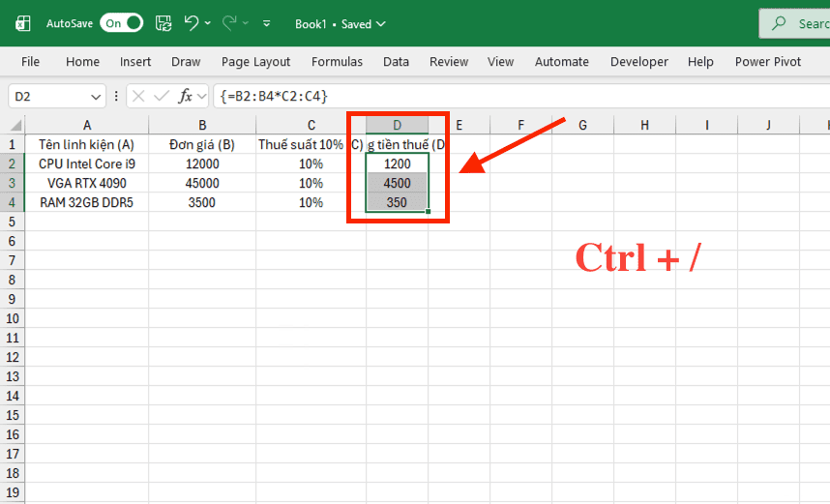830x504 pixels.
Task: Select column C header
Action: coord(311,125)
